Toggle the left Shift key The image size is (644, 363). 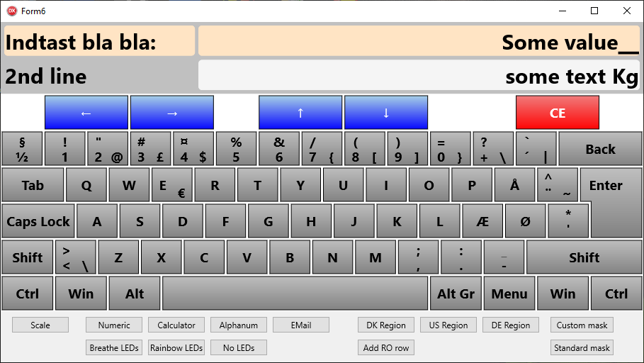click(x=28, y=257)
